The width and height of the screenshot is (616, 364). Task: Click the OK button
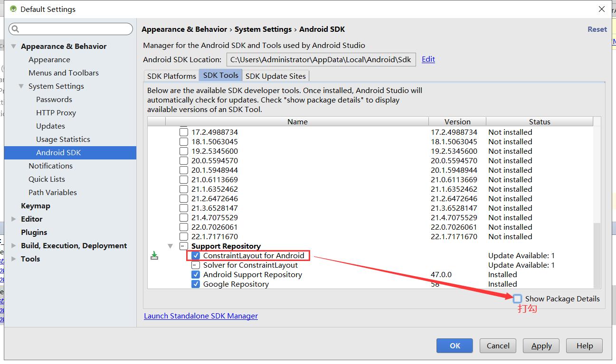[x=455, y=345]
